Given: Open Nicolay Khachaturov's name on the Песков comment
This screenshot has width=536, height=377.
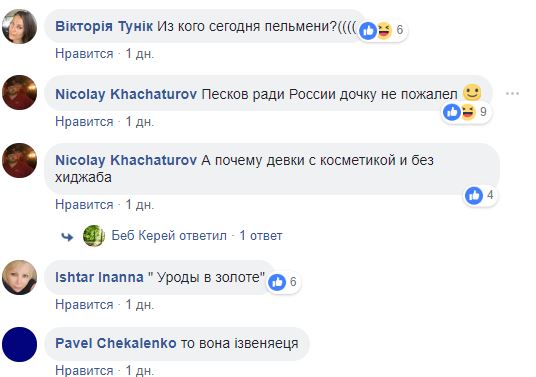Looking at the screenshot, I should click(126, 94).
